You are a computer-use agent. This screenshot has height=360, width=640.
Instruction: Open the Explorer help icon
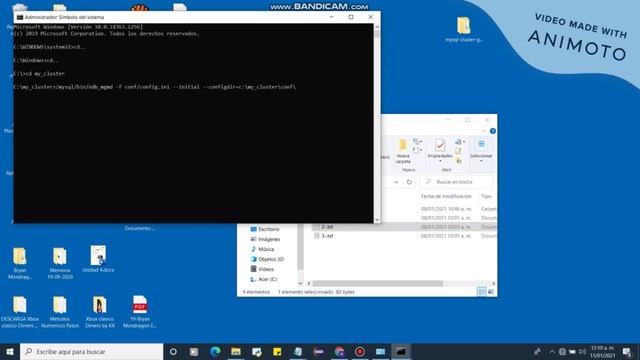tap(493, 131)
